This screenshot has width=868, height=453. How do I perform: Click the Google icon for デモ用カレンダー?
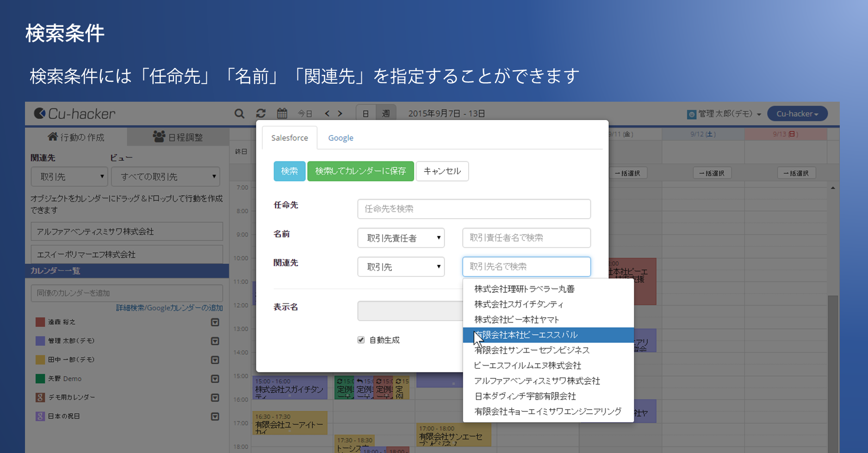point(40,398)
